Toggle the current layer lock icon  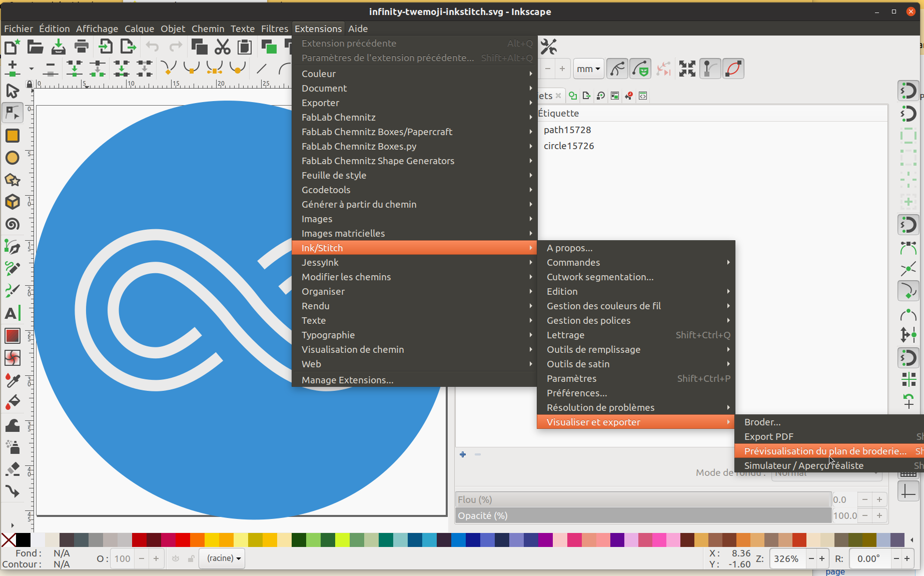(191, 558)
